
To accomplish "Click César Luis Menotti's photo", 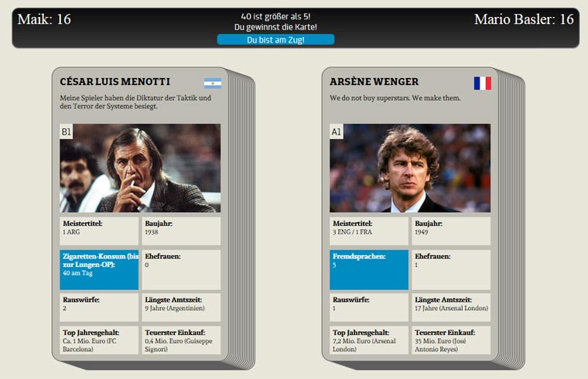I will pos(140,168).
